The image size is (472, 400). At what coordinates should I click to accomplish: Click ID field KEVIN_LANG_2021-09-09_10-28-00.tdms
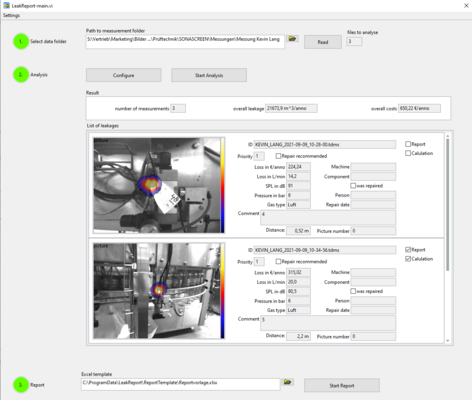click(325, 144)
